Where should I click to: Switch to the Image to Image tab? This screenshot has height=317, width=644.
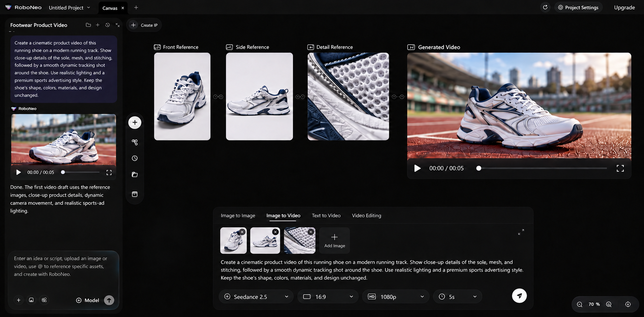(238, 215)
